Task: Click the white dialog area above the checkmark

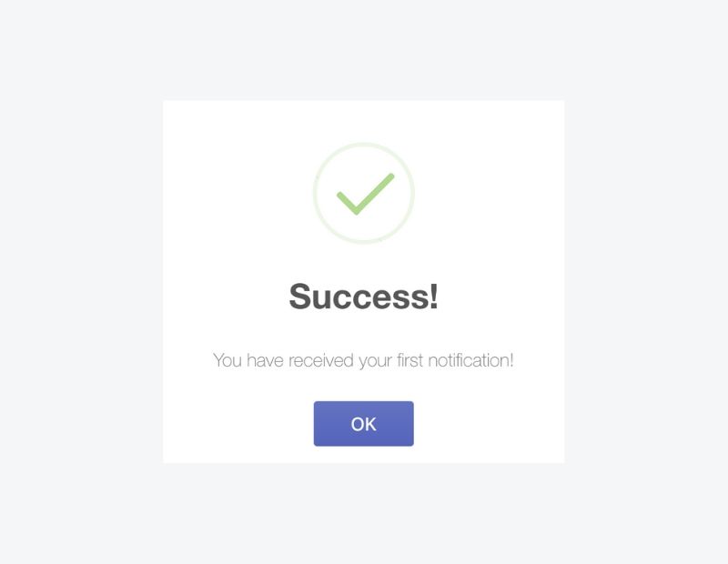Action: (363, 121)
